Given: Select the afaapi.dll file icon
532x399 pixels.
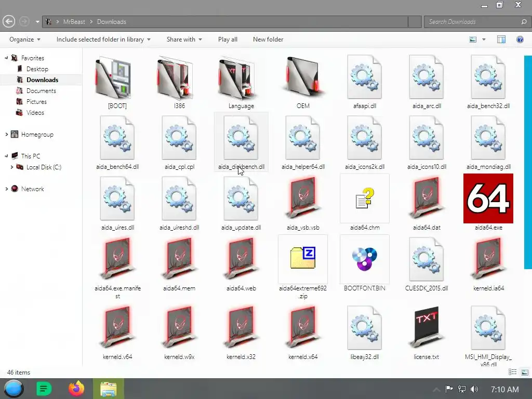Looking at the screenshot, I should 365,78.
